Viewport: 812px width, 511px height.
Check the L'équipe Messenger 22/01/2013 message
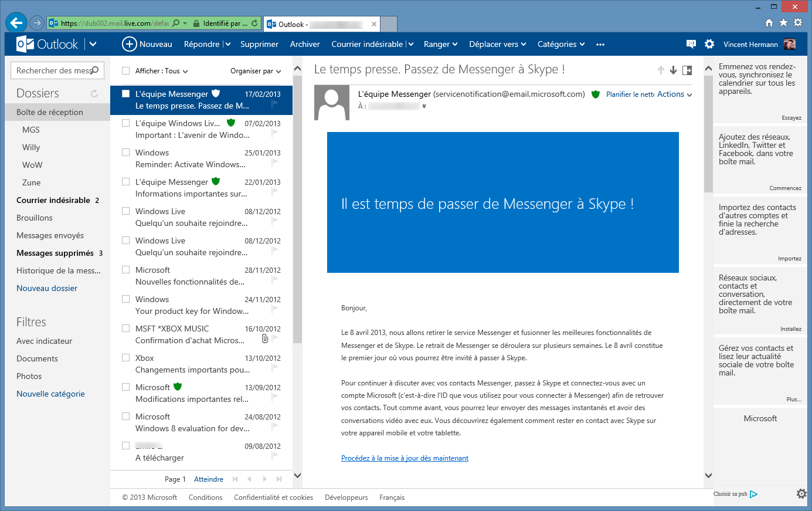click(x=125, y=181)
